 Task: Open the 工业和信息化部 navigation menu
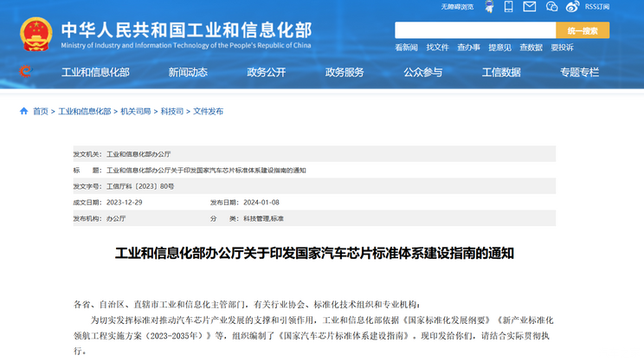(95, 73)
